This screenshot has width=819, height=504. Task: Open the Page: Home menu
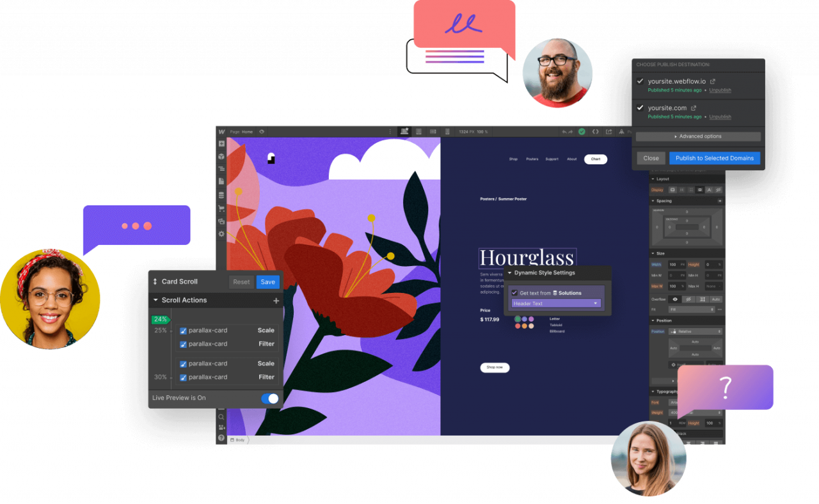[x=243, y=131]
